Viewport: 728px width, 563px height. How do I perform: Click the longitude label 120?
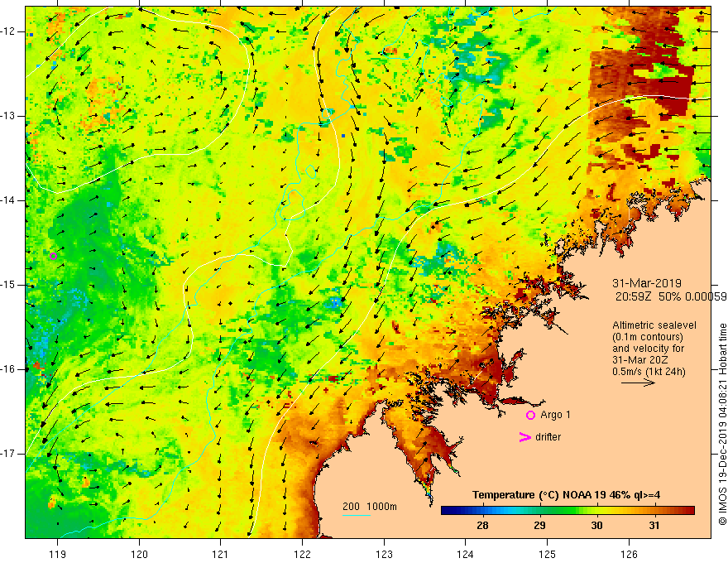[139, 554]
